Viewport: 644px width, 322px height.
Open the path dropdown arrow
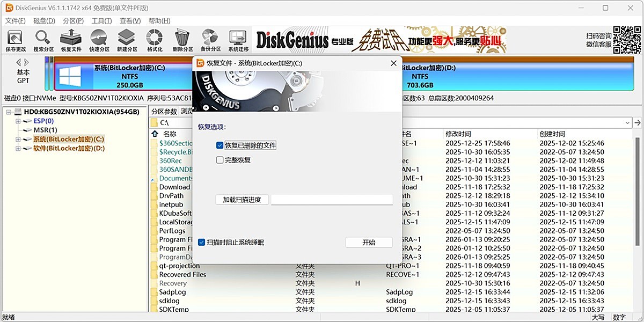[627, 122]
